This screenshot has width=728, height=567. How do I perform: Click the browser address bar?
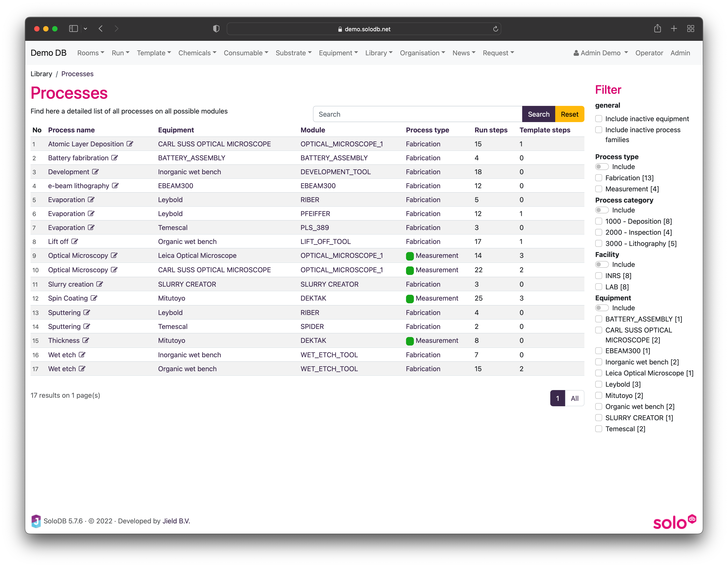[364, 29]
